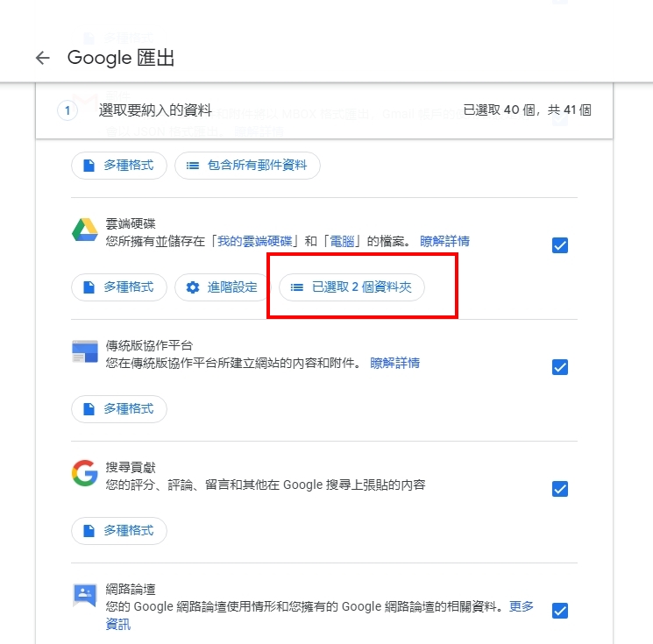Click 更多資訊 link for 網路論壇
653x644 pixels.
click(x=521, y=606)
